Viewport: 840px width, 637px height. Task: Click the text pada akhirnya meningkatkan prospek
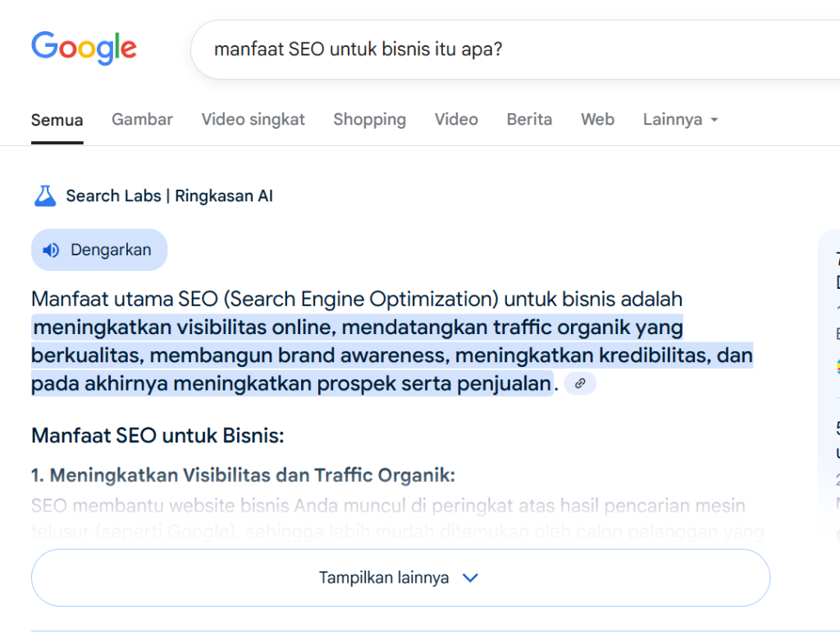(214, 383)
